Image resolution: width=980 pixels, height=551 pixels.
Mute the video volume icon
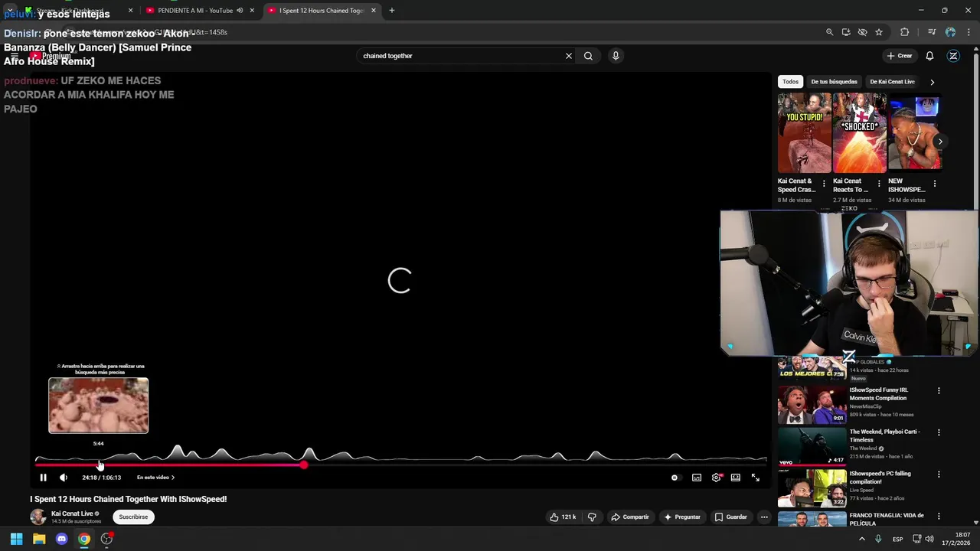pos(64,478)
